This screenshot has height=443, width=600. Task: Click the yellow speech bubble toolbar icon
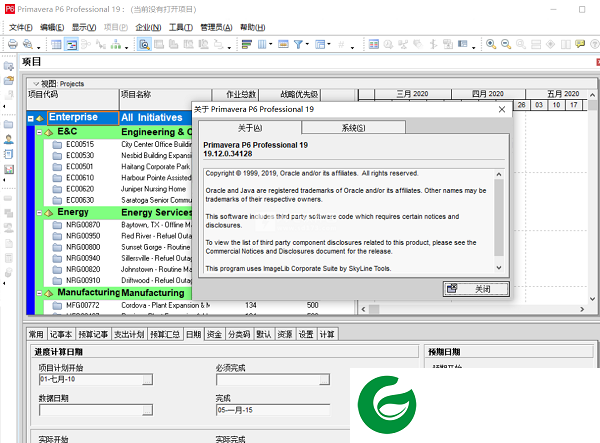pos(580,44)
